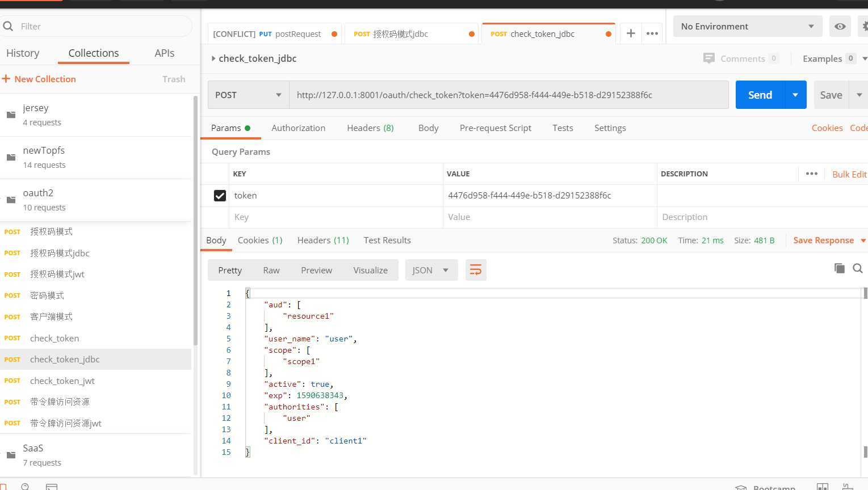This screenshot has height=490, width=868.
Task: Open the Authorization request tab
Action: [299, 128]
